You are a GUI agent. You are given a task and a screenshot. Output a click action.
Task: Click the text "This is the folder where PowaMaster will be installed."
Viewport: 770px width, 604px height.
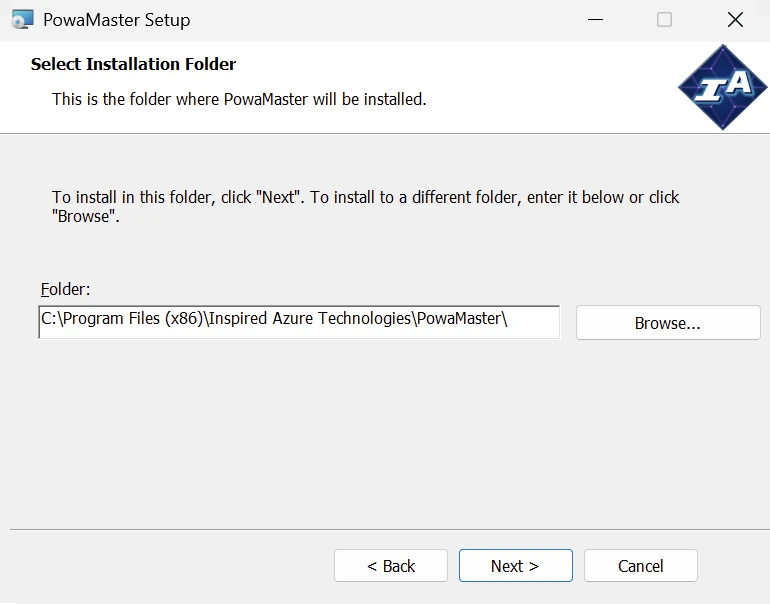[239, 99]
